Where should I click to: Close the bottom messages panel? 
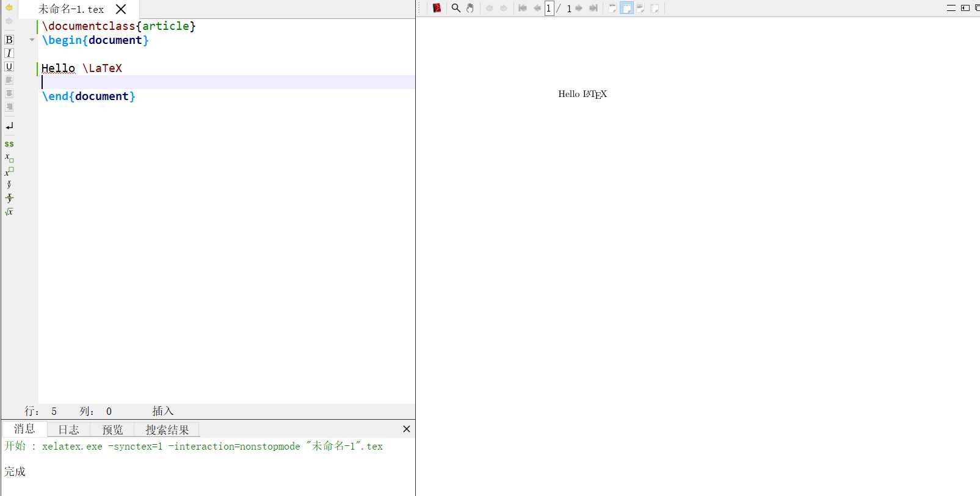[407, 429]
